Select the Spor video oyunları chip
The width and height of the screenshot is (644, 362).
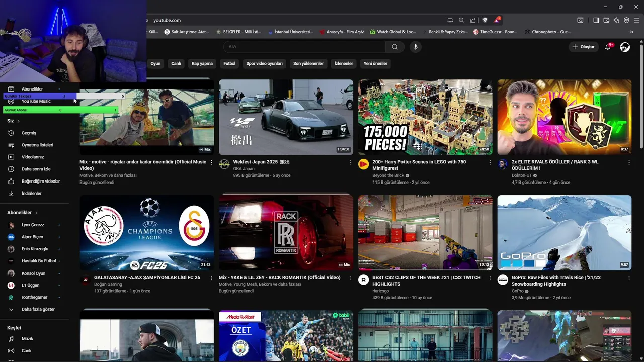(x=265, y=63)
